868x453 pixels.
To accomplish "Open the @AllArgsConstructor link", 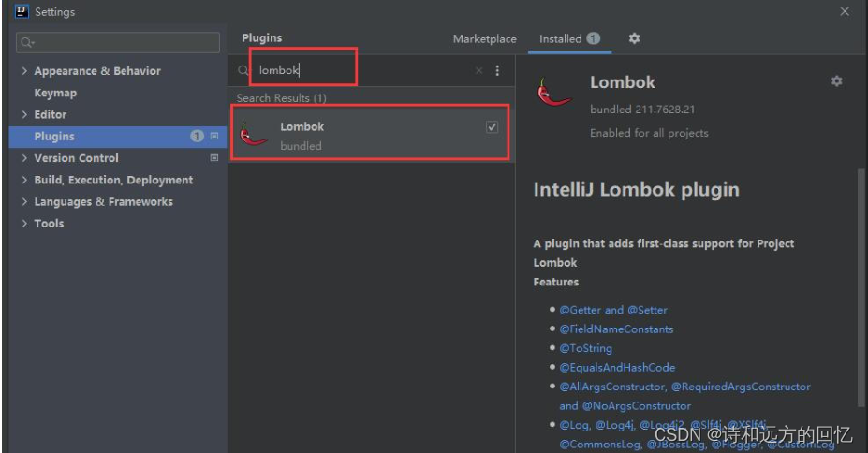I will coord(612,387).
